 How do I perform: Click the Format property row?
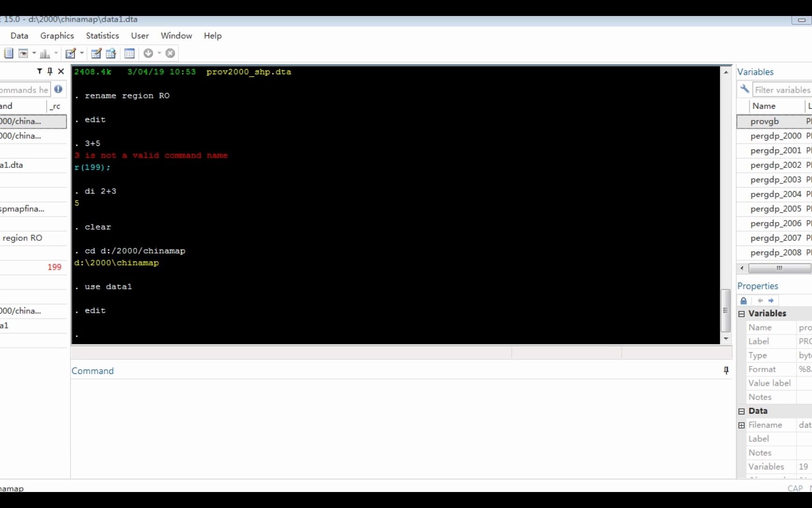click(x=779, y=370)
